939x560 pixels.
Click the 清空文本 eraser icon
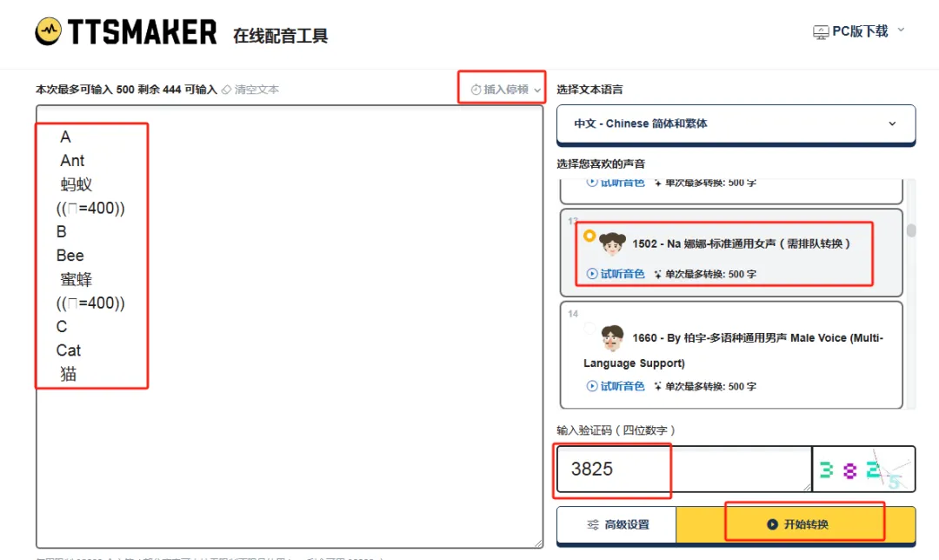[x=226, y=90]
